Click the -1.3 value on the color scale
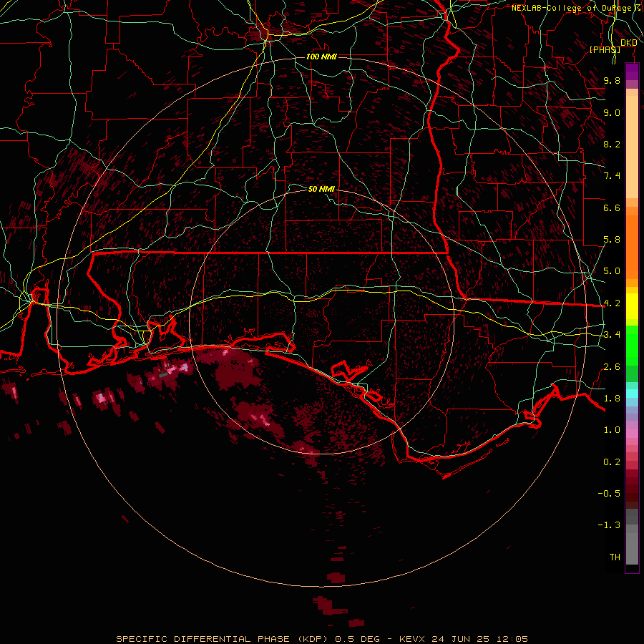The image size is (644, 644). pos(609,525)
